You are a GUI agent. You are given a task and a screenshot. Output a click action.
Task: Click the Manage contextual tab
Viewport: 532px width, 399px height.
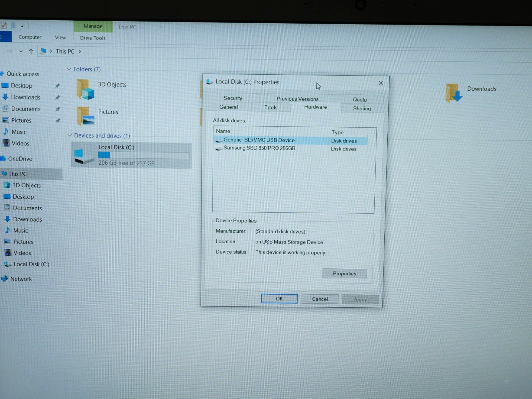pos(93,26)
